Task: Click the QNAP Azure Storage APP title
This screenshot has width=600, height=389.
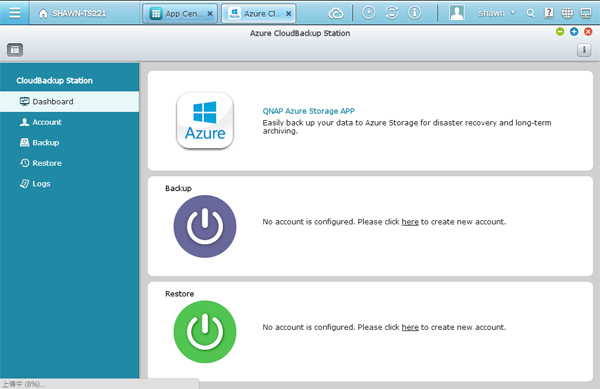Action: tap(308, 111)
